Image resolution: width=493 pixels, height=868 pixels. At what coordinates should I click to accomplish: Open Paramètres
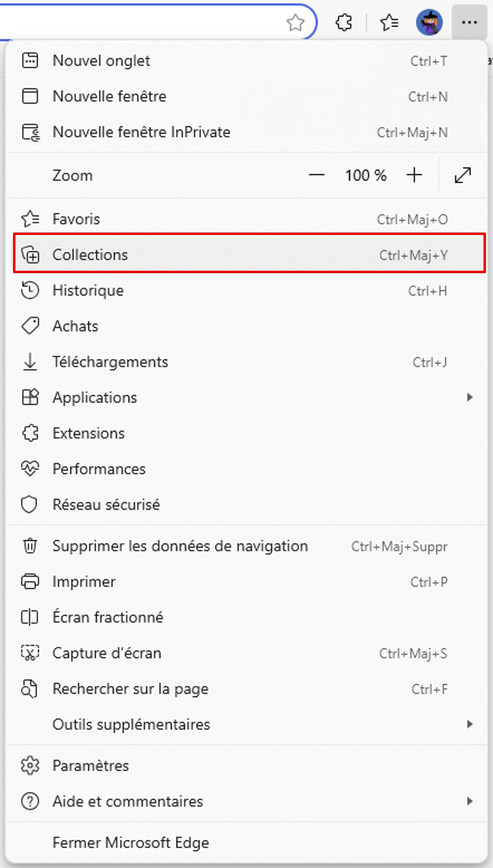[x=91, y=766]
